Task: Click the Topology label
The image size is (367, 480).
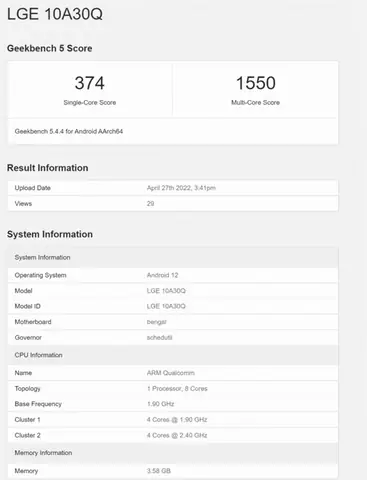Action: (x=27, y=389)
